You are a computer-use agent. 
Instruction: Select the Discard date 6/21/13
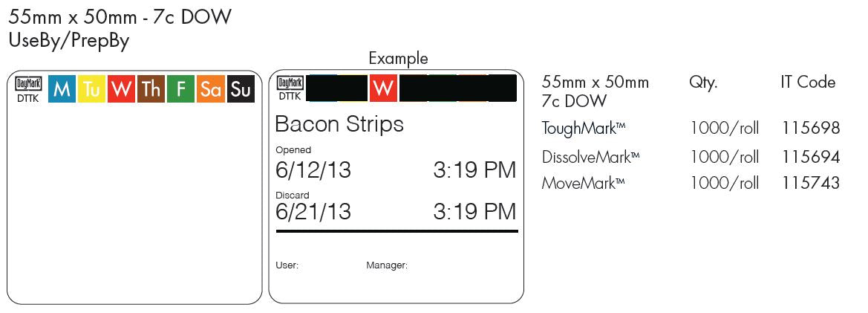click(x=313, y=212)
